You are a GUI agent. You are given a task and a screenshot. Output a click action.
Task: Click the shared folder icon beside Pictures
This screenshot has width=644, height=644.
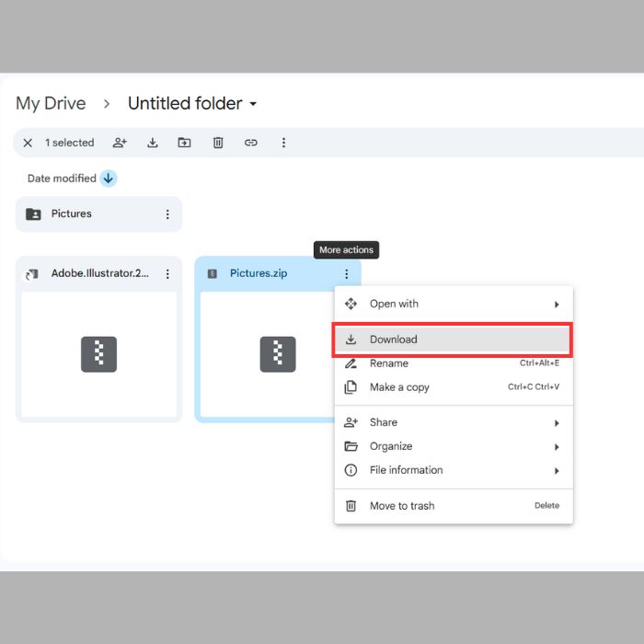(x=33, y=214)
